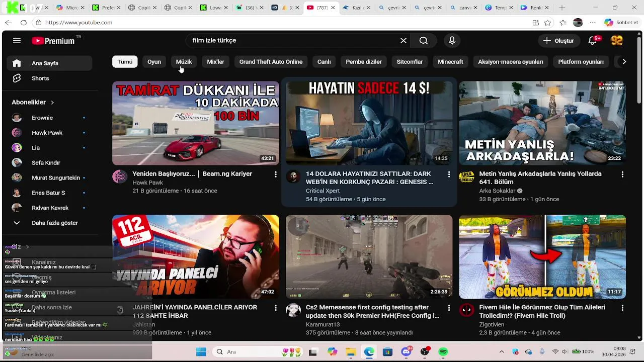Open the YouTube guide hamburger menu
Viewport: 644px width, 362px height.
[x=17, y=41]
